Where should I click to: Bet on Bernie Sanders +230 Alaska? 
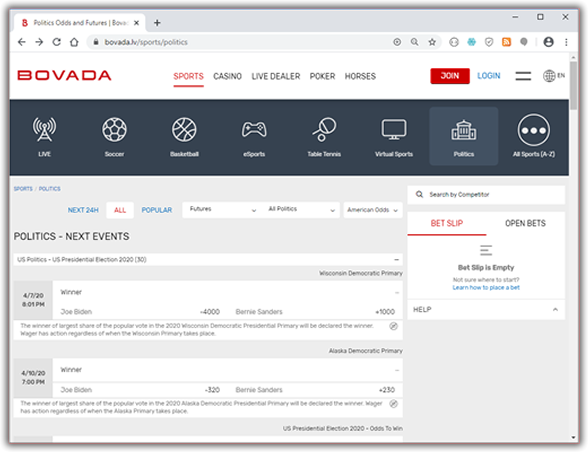click(x=315, y=390)
